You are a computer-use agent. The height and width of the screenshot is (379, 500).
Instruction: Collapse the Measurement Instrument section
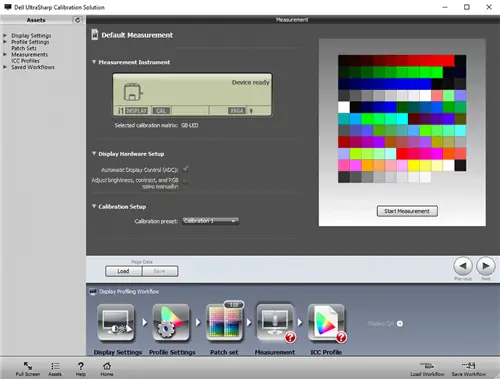(x=94, y=62)
